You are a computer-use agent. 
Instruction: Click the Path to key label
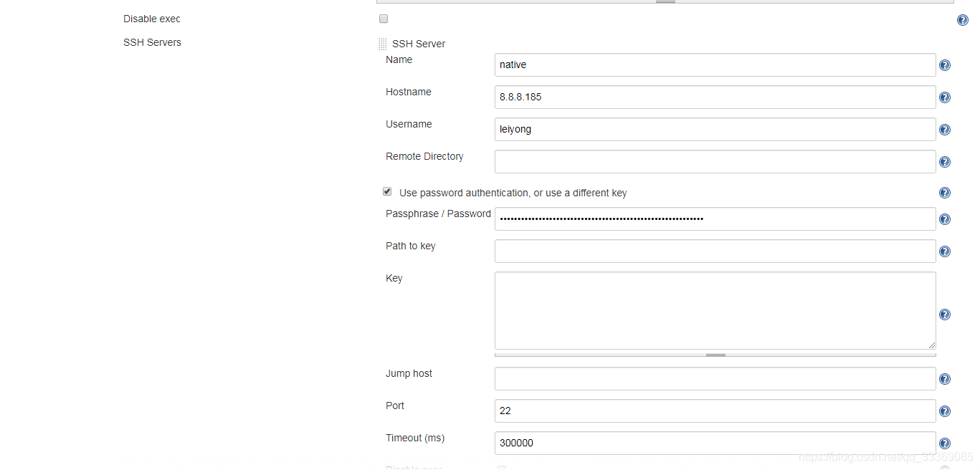click(x=410, y=246)
